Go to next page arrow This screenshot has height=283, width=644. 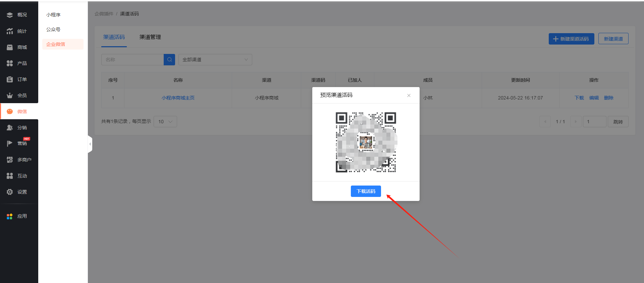[576, 122]
